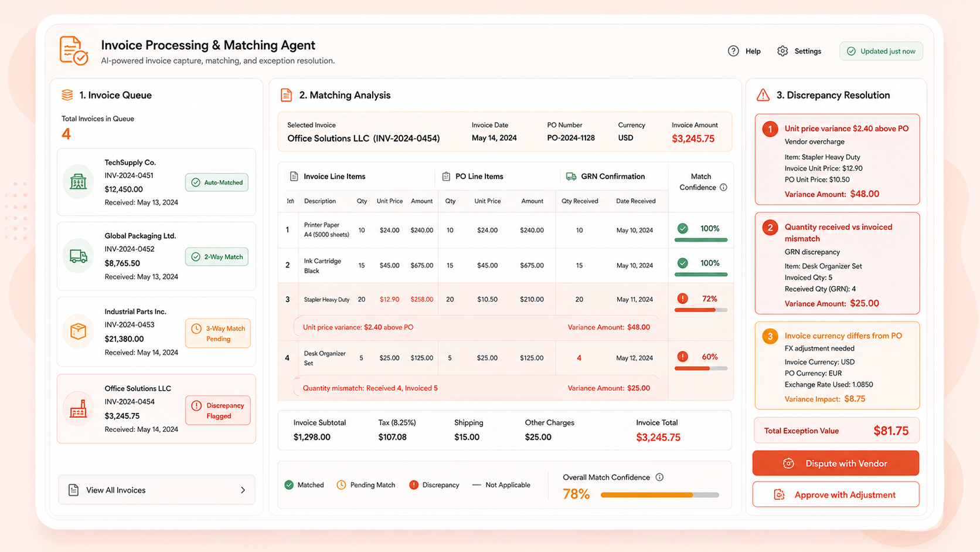
Task: Click the Overall Match Confidence progress bar
Action: coord(659,495)
